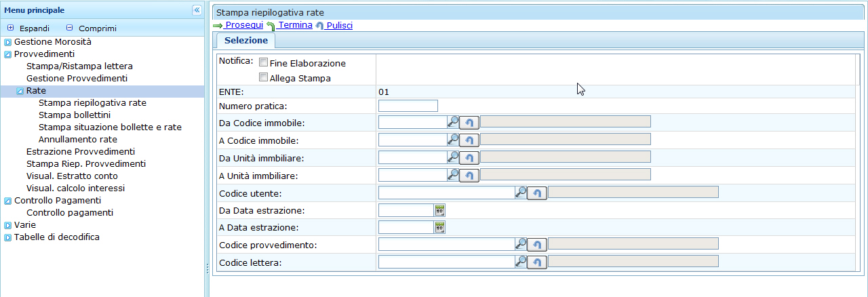868x297 pixels.
Task: Switch to the Selezione tab
Action: tap(246, 41)
